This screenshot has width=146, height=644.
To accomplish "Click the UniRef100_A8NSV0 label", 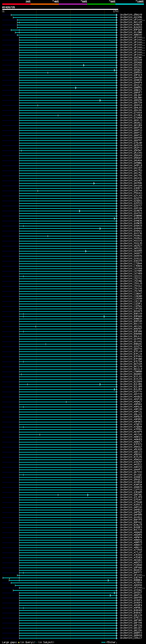I will [131, 35].
